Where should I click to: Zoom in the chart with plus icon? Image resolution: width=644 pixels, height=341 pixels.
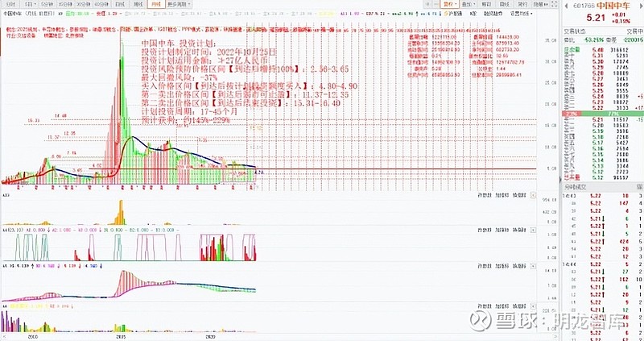(428, 4)
